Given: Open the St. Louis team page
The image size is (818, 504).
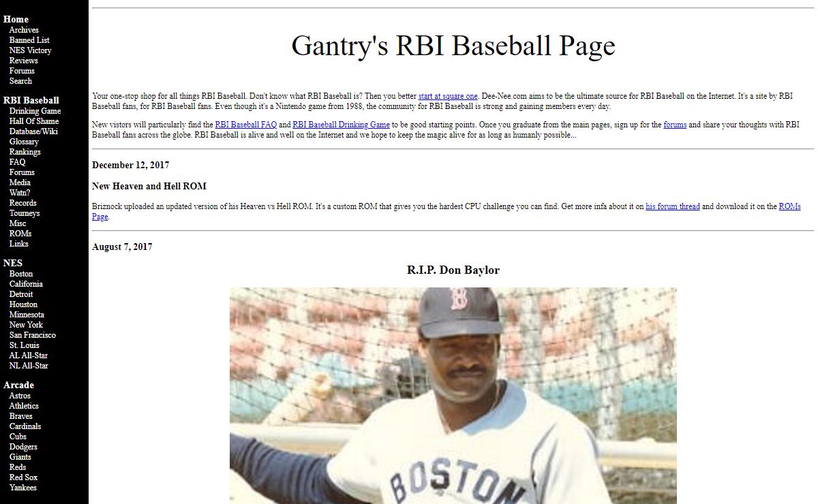Looking at the screenshot, I should coord(25,345).
